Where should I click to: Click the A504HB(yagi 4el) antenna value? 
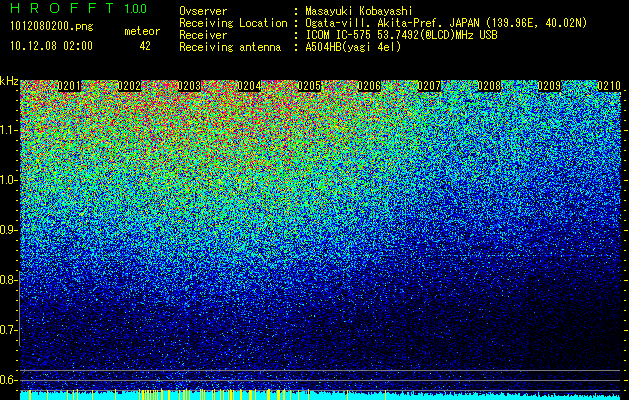pyautogui.click(x=353, y=47)
